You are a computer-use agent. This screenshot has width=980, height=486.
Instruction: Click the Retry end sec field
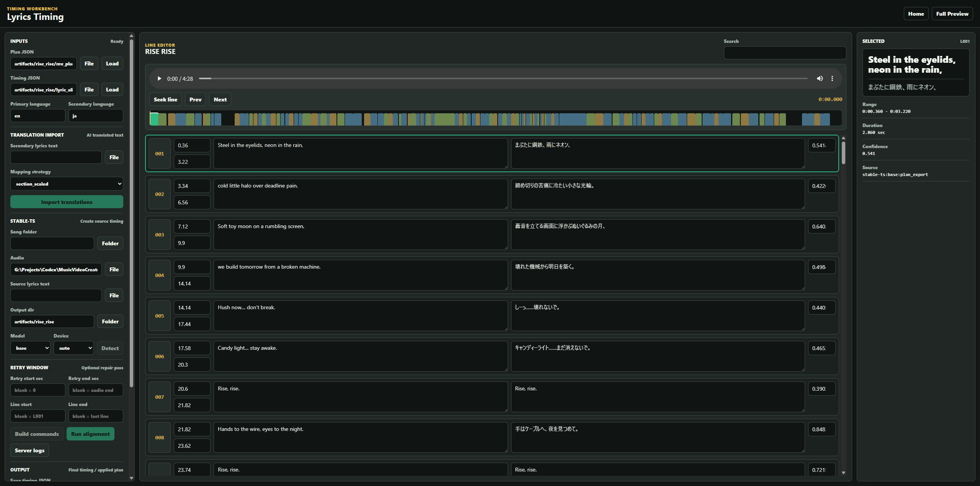point(96,390)
